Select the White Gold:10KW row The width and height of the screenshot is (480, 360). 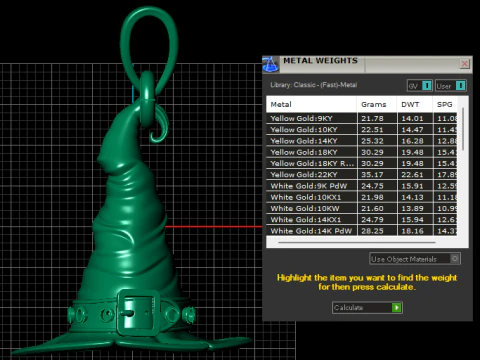coord(362,208)
